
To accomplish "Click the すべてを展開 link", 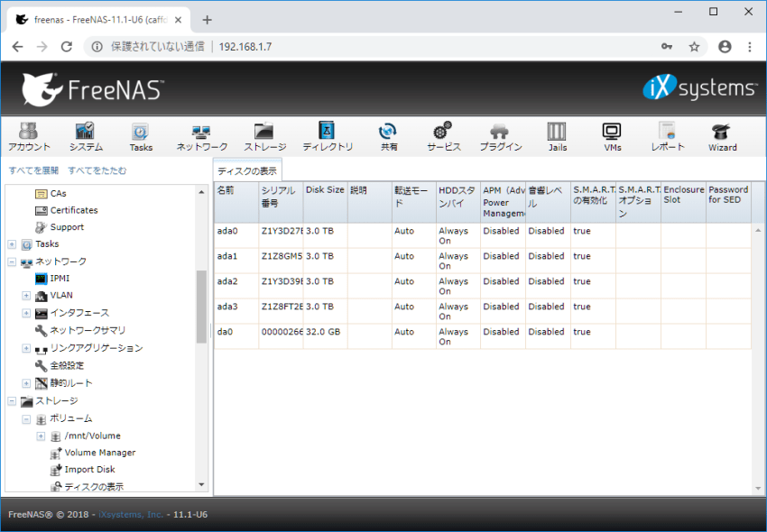I will click(x=33, y=170).
